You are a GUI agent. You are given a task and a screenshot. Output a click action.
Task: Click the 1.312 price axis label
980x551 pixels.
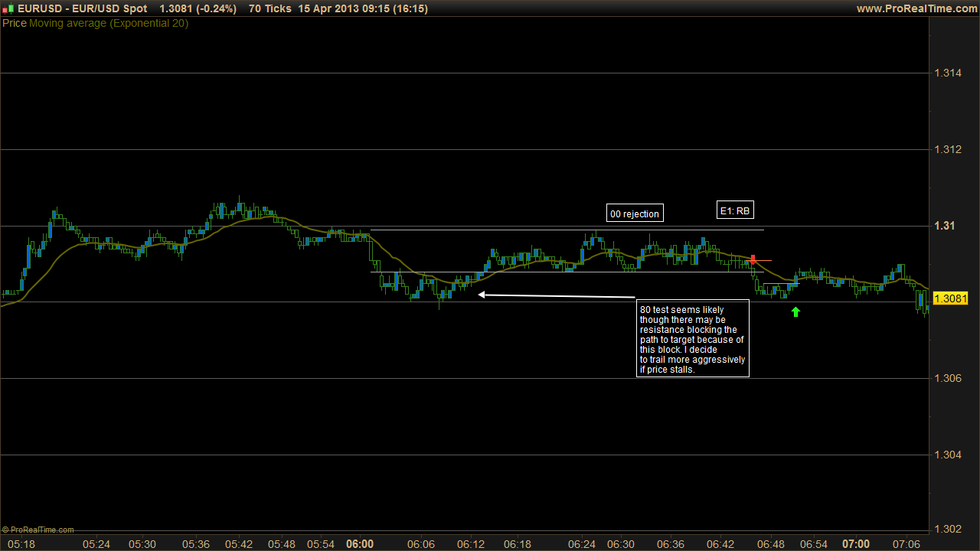point(947,149)
